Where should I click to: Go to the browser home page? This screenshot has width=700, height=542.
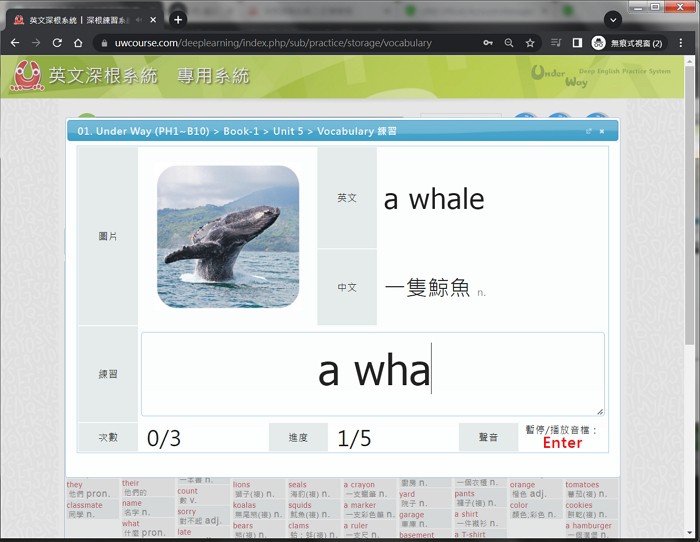[x=78, y=43]
